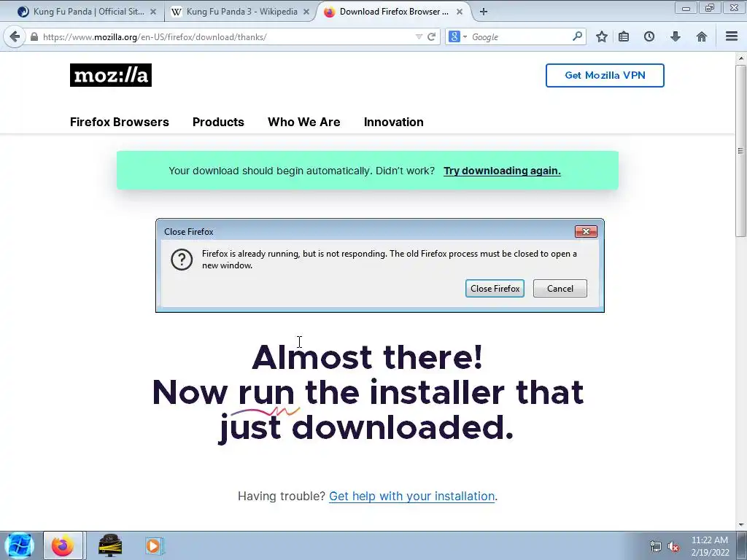The width and height of the screenshot is (747, 560).
Task: Click the Firefox taskbar icon
Action: pyautogui.click(x=63, y=545)
